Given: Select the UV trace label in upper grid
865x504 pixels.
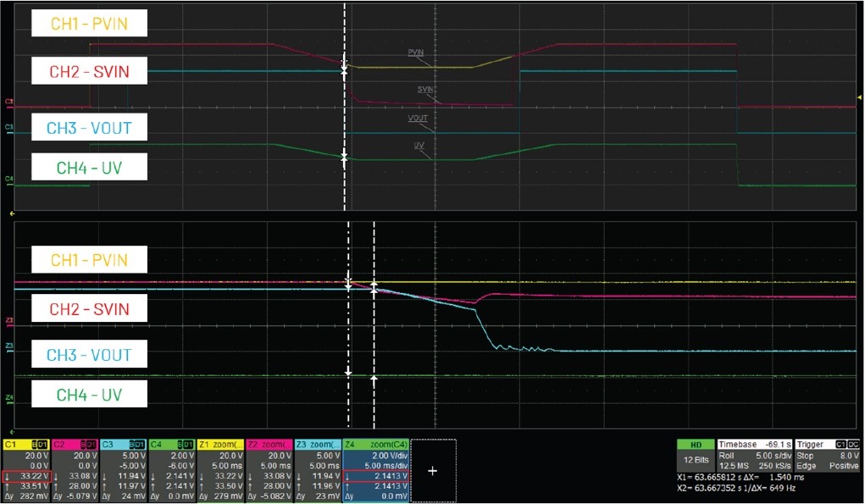Looking at the screenshot, I should (x=419, y=146).
